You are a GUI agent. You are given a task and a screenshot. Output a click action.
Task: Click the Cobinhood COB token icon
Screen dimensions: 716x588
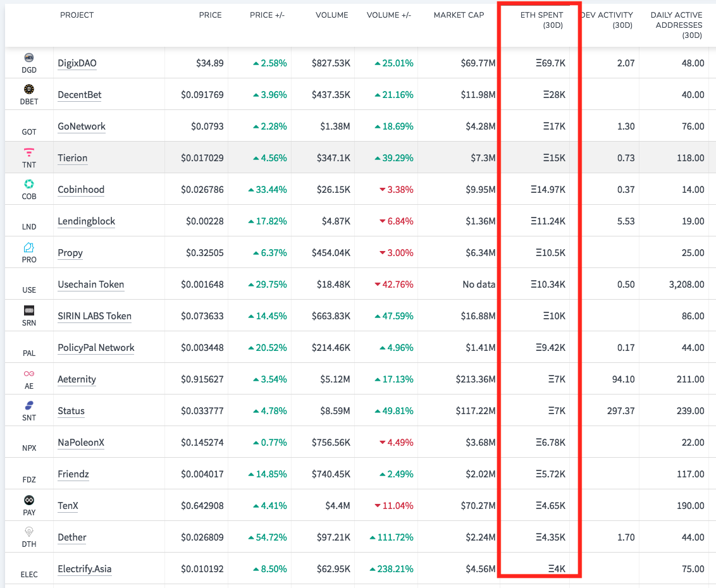[28, 184]
